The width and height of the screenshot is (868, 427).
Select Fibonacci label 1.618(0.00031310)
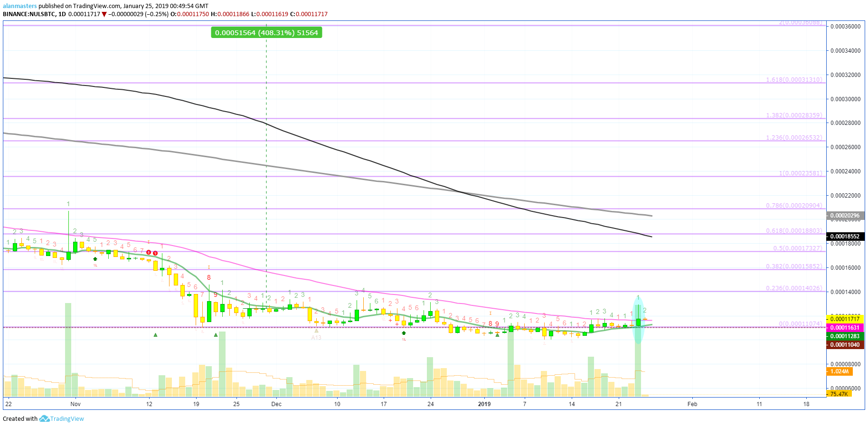tap(794, 79)
